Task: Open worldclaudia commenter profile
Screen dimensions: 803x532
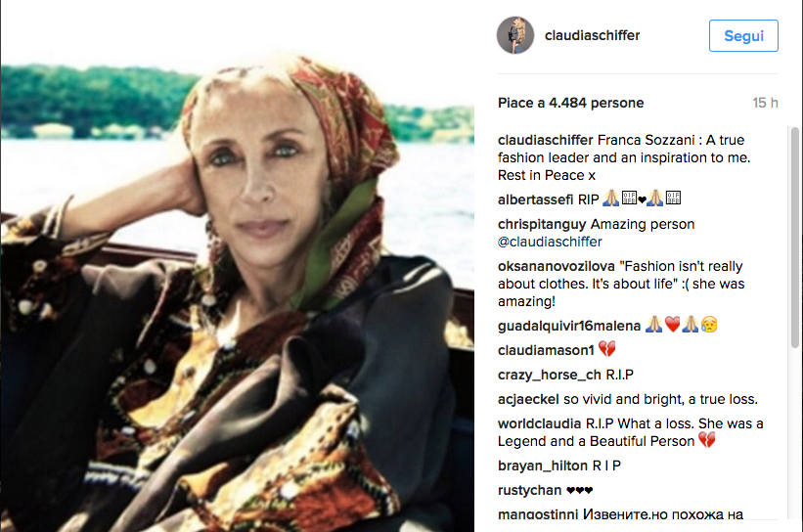Action: 539,424
